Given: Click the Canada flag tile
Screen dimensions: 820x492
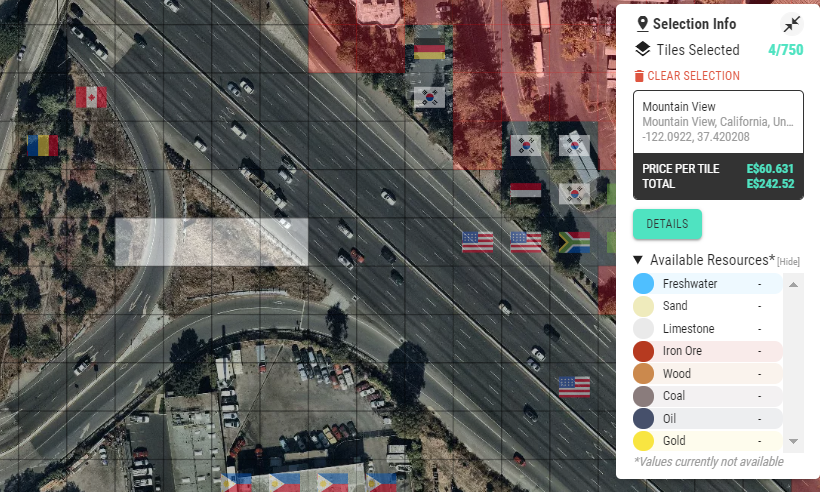Looking at the screenshot, I should (x=91, y=97).
